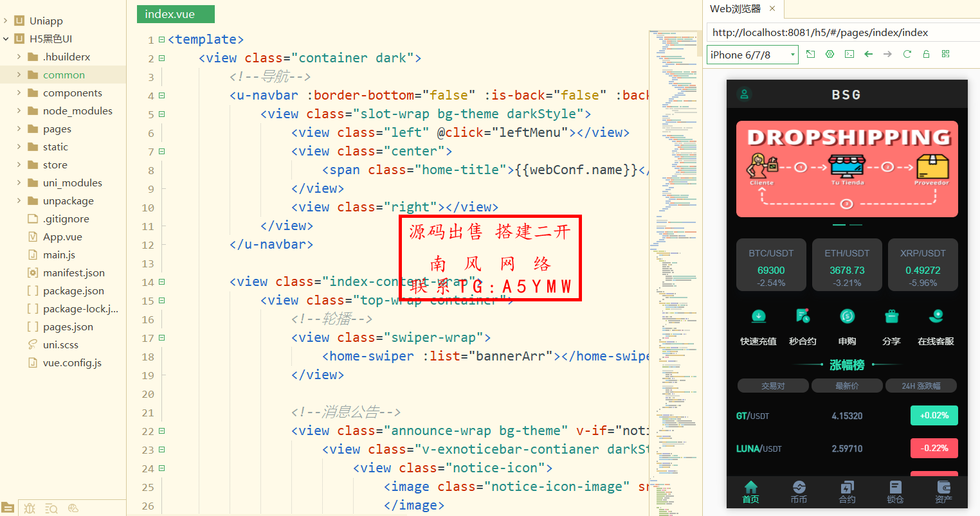Screen dimensions: 980x516
Task: Click the settings gear in the browser toolbar
Action: click(830, 54)
